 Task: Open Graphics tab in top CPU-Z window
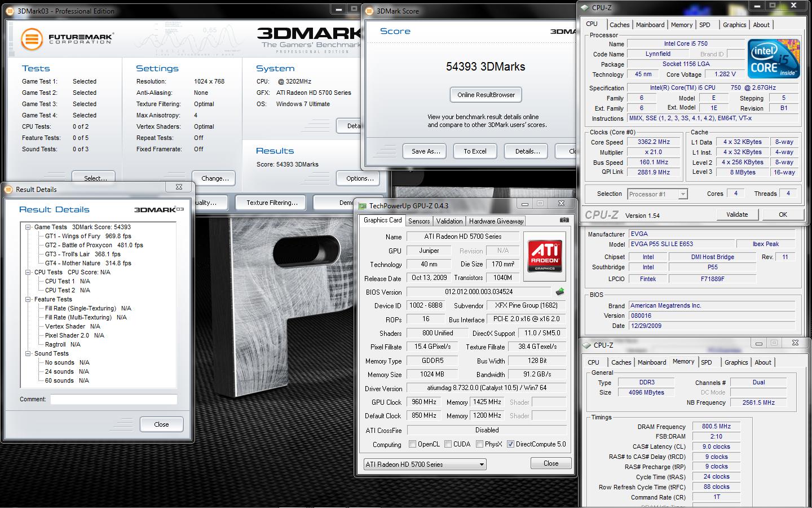pos(734,25)
